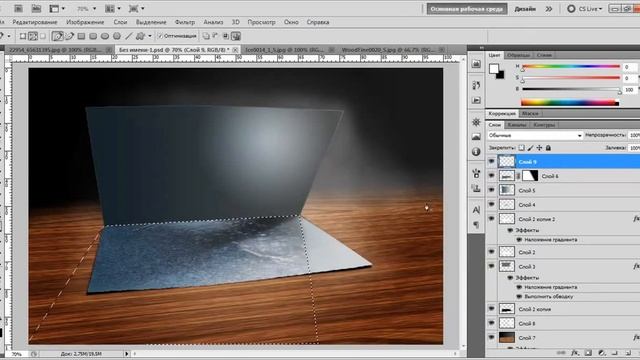The image size is (640, 360).
Task: Choose the Custom Shape tool
Action: tap(141, 36)
